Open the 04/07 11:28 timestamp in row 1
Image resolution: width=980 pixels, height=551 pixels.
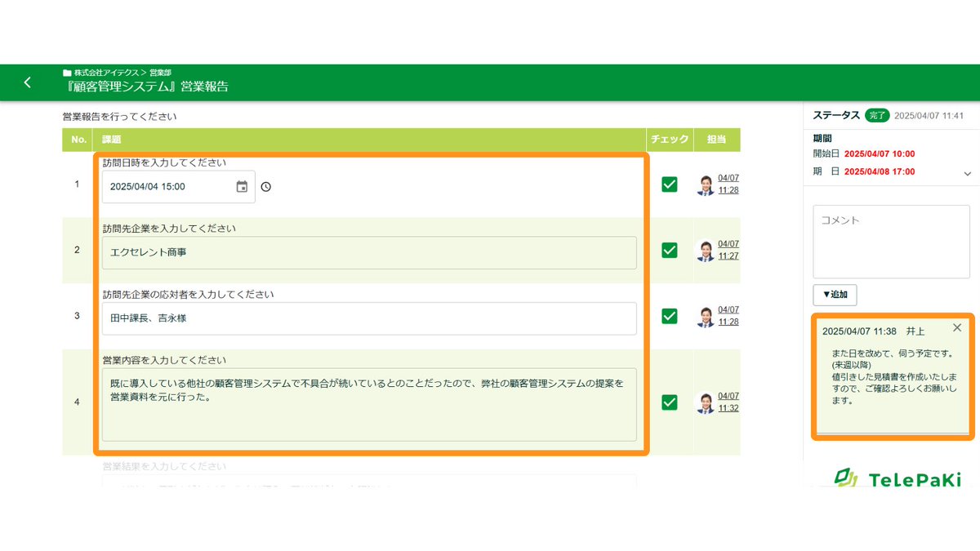pyautogui.click(x=728, y=184)
